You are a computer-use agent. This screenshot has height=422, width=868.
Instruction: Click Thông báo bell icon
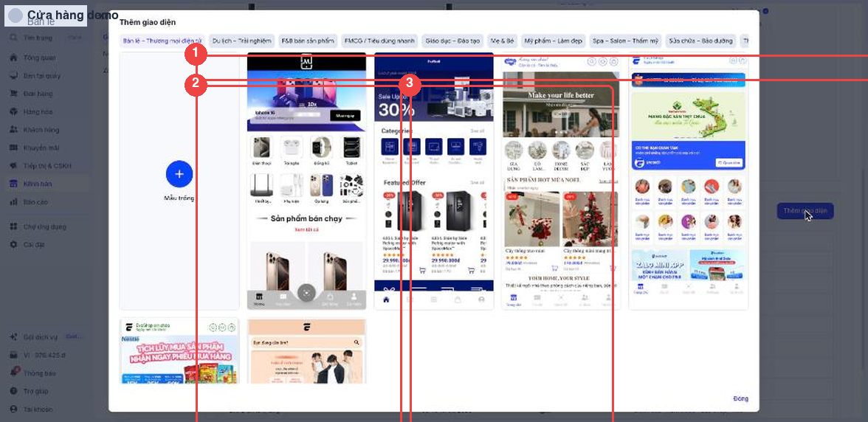pos(13,373)
